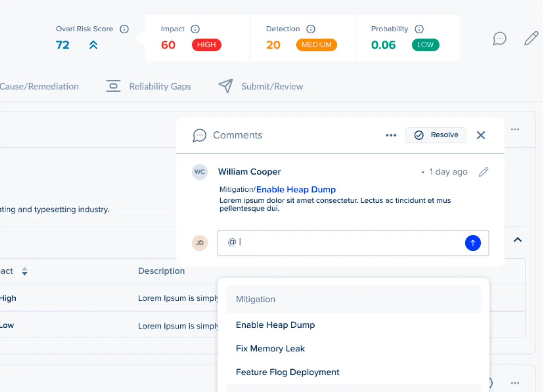This screenshot has height=392, width=544.
Task: Choose Feature Flag Deployment from the list
Action: tap(288, 372)
